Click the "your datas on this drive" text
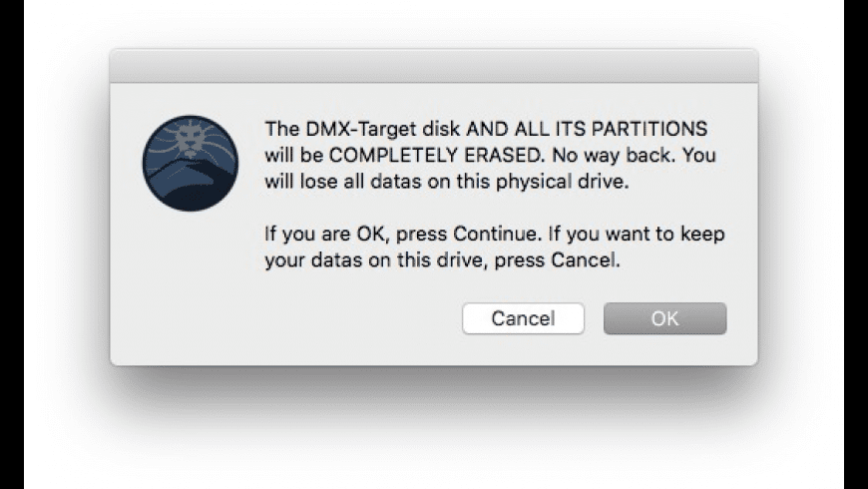This screenshot has height=489, width=868. click(x=355, y=261)
